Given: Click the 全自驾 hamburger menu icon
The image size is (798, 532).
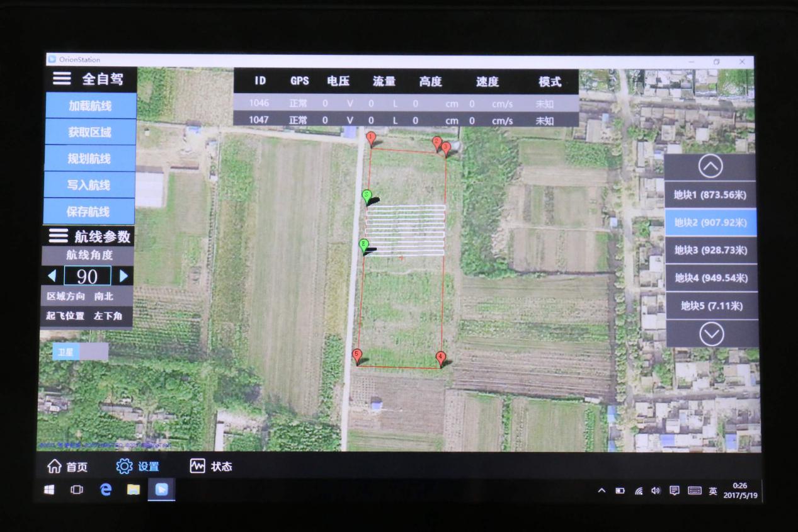Looking at the screenshot, I should [x=62, y=79].
